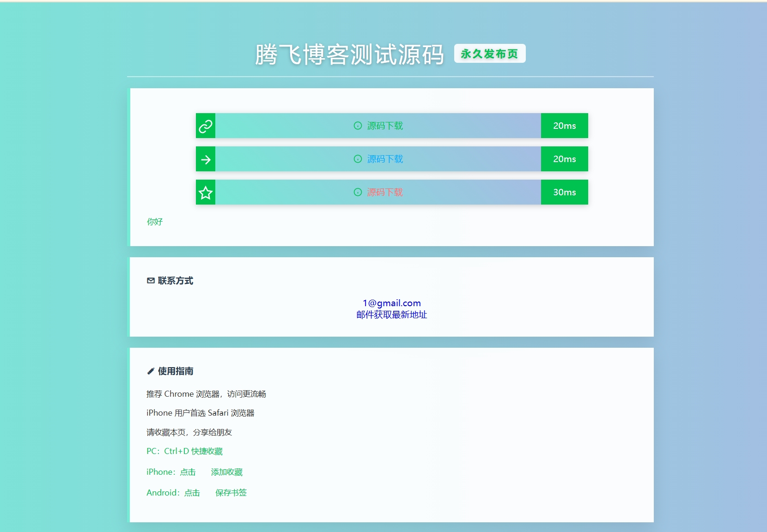Open the 1@gmail.com email link
This screenshot has width=767, height=532.
(x=392, y=303)
